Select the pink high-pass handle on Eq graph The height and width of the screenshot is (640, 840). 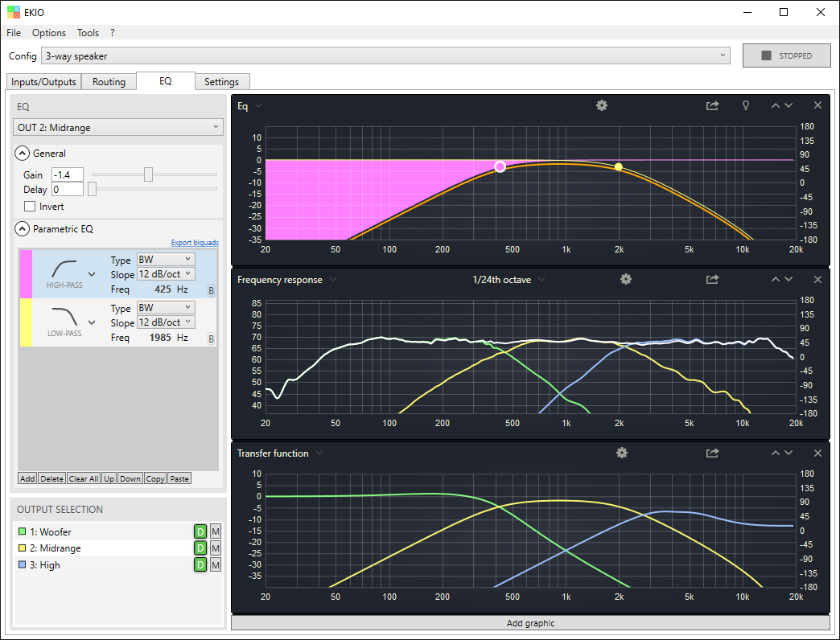(500, 167)
